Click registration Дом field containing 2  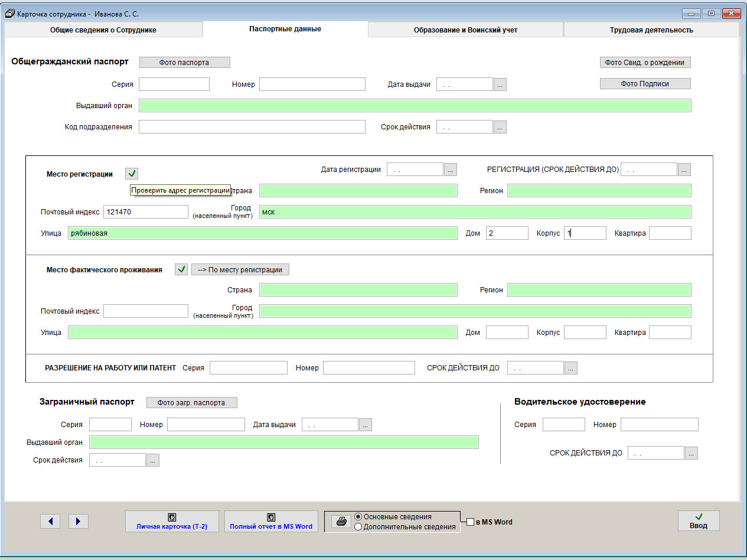tap(507, 233)
